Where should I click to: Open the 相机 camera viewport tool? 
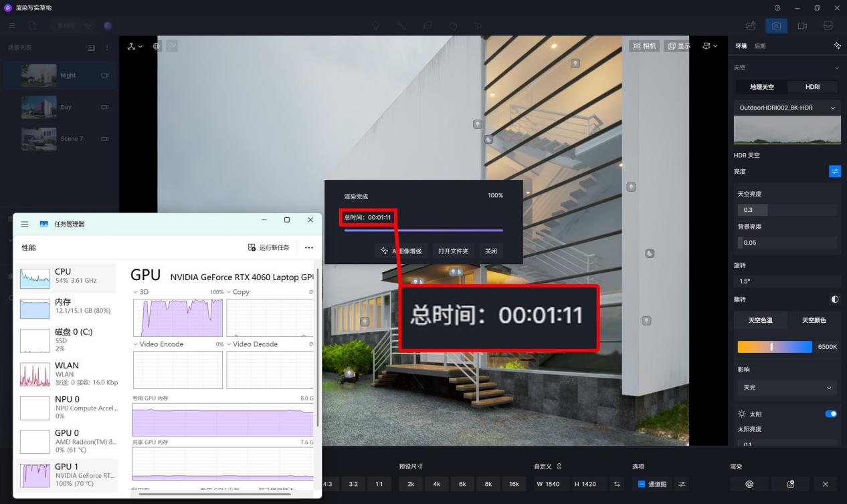tap(644, 45)
